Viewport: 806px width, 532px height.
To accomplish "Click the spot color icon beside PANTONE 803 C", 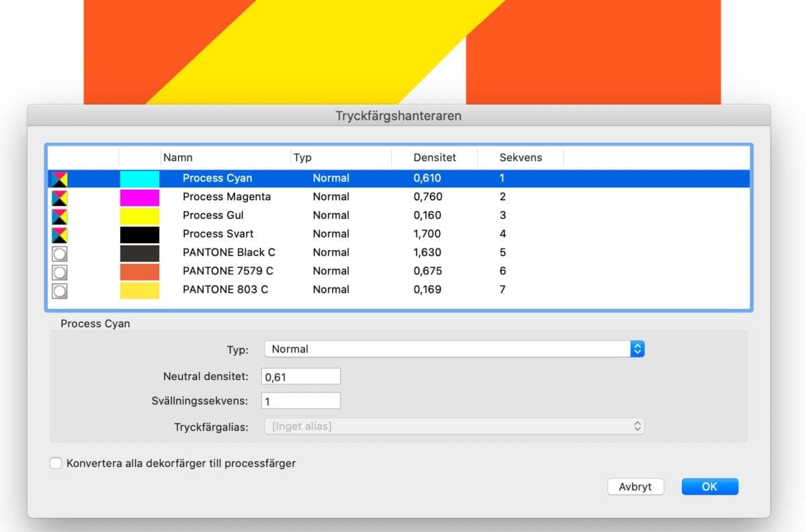I will pos(60,290).
